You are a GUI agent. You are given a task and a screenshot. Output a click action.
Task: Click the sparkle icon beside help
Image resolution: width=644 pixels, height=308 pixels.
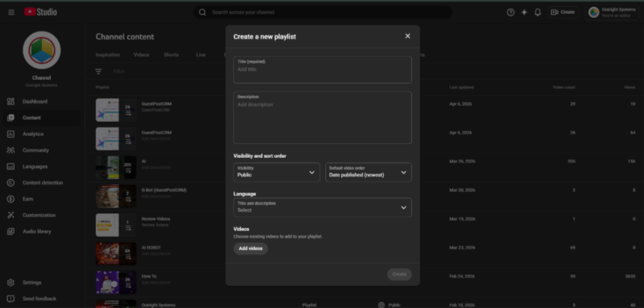524,12
